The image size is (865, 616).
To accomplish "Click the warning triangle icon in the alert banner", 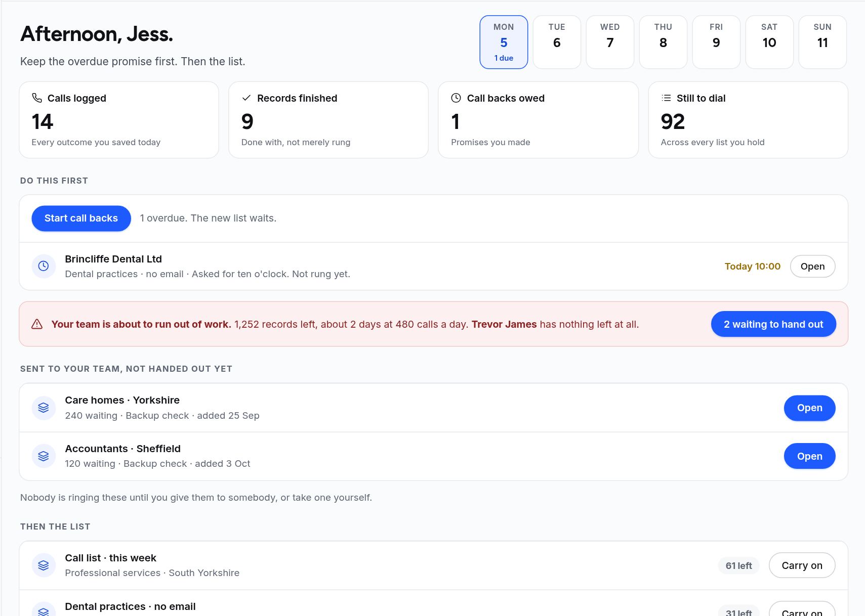I will pos(37,324).
